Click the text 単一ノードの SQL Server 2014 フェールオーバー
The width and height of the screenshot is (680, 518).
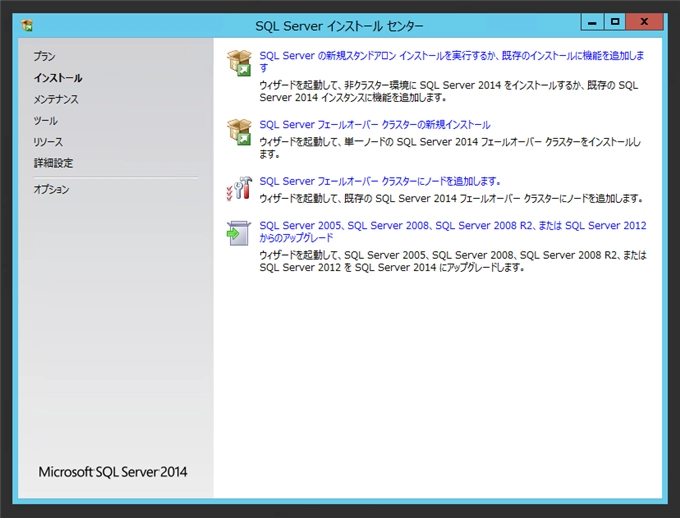pyautogui.click(x=443, y=142)
